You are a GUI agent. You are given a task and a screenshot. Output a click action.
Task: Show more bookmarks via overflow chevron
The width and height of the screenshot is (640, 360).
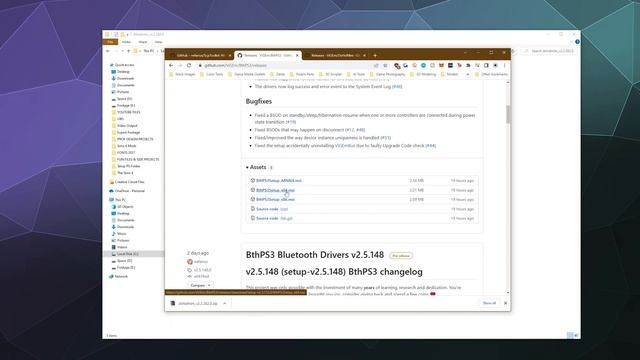click(x=468, y=74)
